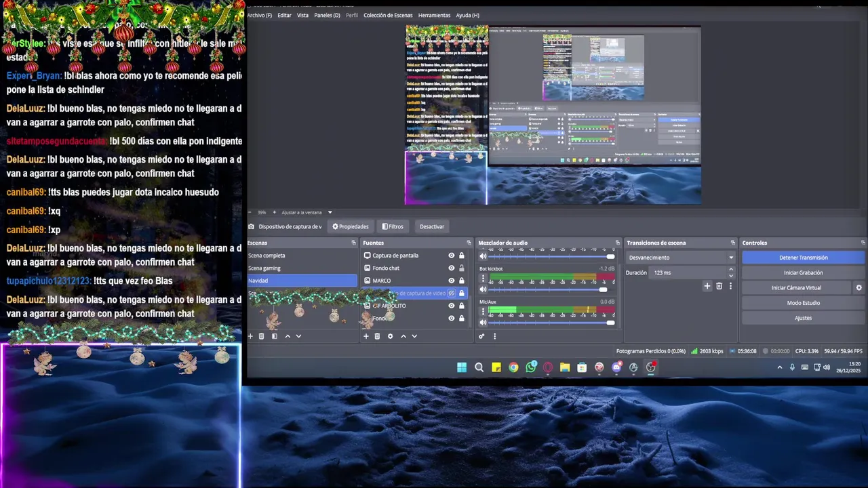Open source properties gear in Fuentes toolbar
868x488 pixels.
(390, 336)
